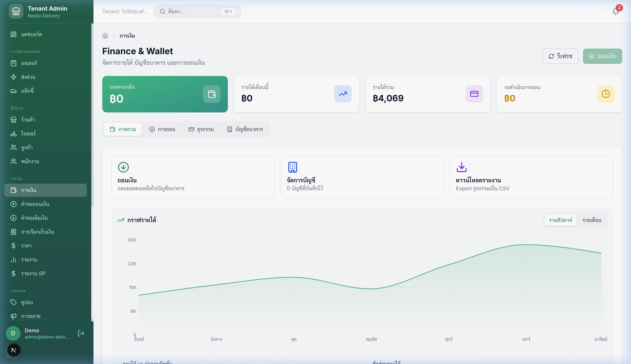The width and height of the screenshot is (631, 364).
Task: Open ไรเดอร์ in the sidebar
Action: [28, 133]
